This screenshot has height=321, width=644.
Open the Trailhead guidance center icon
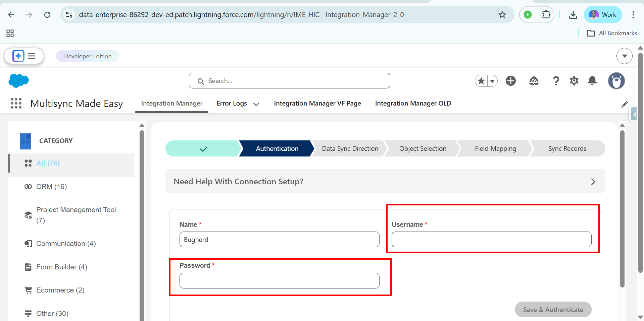point(534,81)
